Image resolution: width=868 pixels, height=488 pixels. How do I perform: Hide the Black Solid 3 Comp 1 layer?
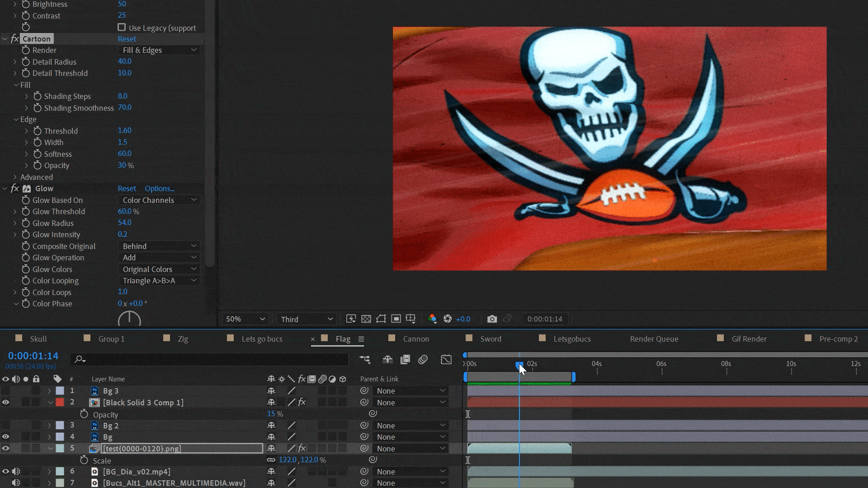(x=5, y=402)
